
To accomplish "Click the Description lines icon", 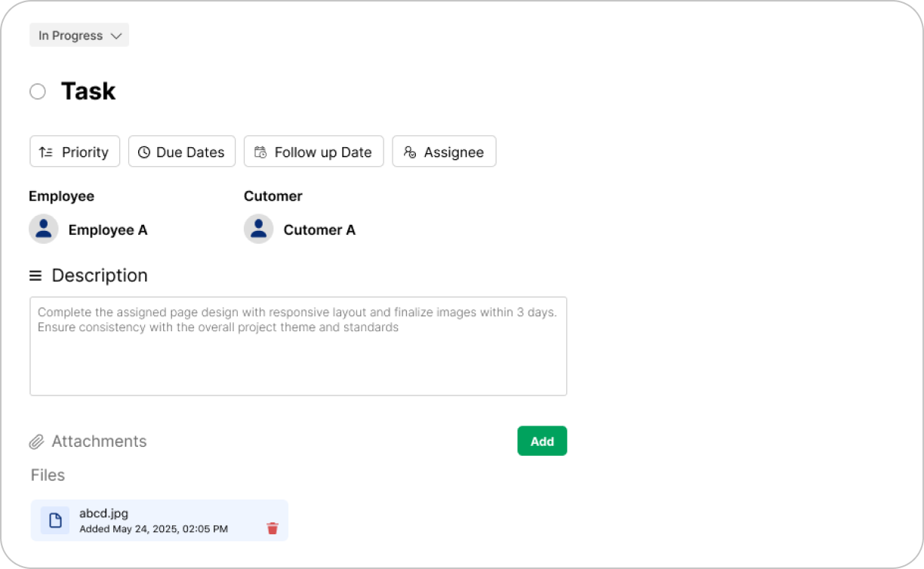I will pyautogui.click(x=35, y=276).
